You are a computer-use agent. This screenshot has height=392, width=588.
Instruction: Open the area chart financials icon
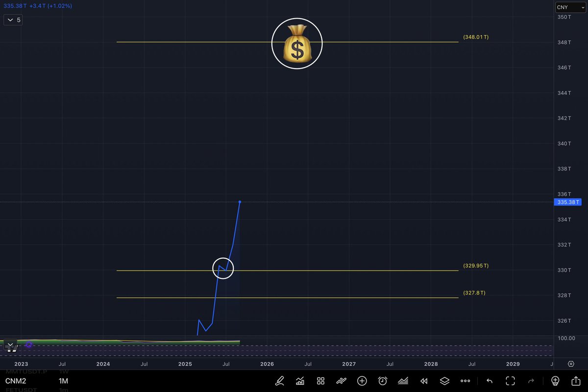[x=403, y=381]
